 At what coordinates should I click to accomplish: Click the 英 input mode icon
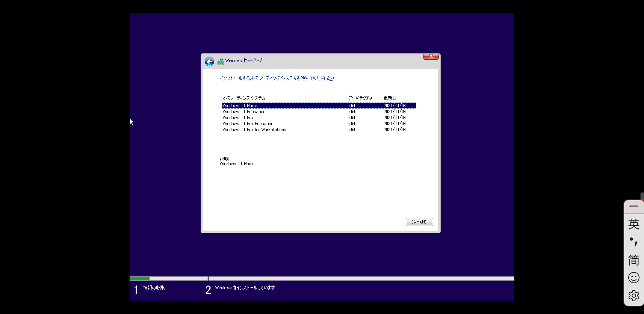coord(634,224)
